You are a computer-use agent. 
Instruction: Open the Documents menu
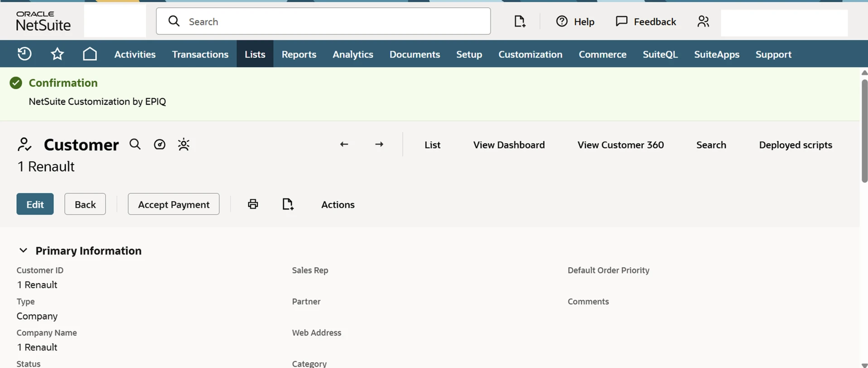tap(415, 54)
